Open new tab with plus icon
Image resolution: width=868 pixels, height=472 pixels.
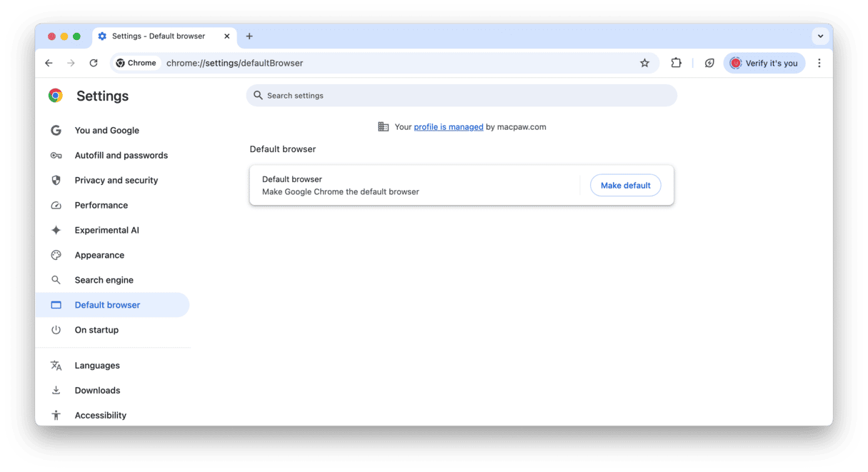(x=249, y=36)
